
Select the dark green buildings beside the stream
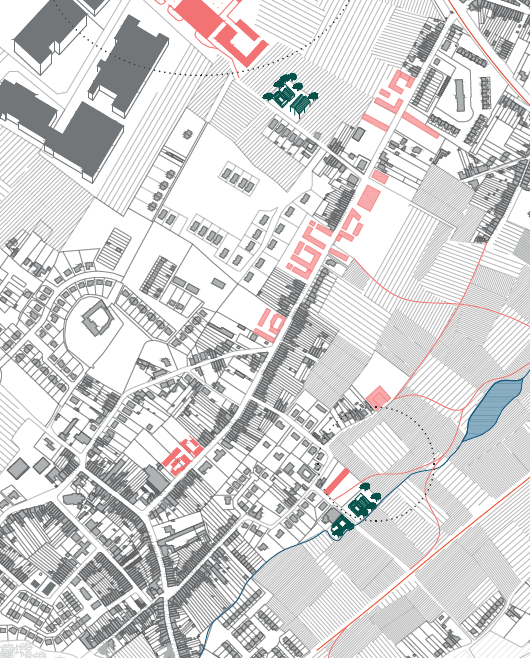coord(355,511)
